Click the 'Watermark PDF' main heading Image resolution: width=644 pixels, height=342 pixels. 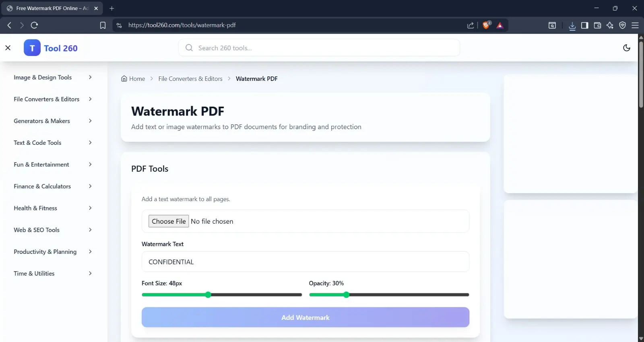coord(178,111)
